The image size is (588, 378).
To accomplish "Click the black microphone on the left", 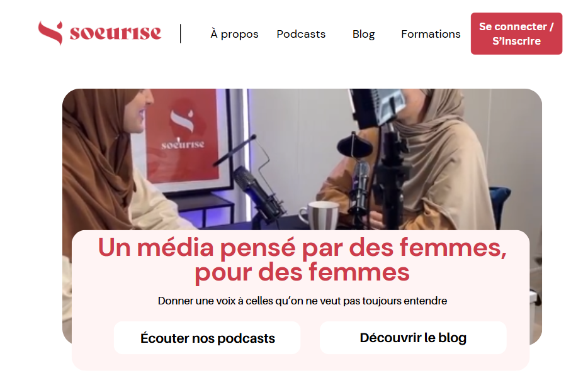I will (259, 193).
